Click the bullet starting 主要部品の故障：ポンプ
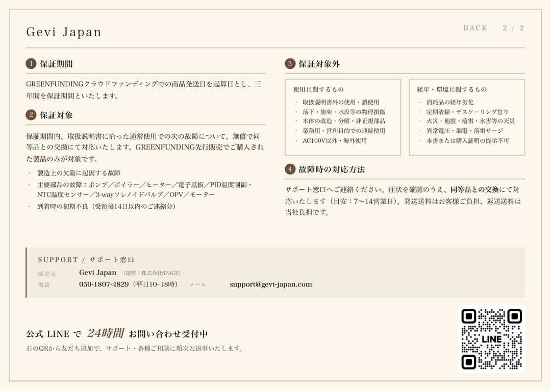The image size is (552, 392). click(x=145, y=189)
